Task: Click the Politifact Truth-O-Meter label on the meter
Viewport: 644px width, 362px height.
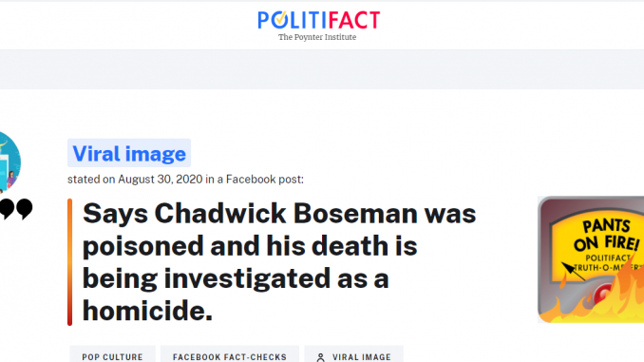Action: click(x=609, y=262)
